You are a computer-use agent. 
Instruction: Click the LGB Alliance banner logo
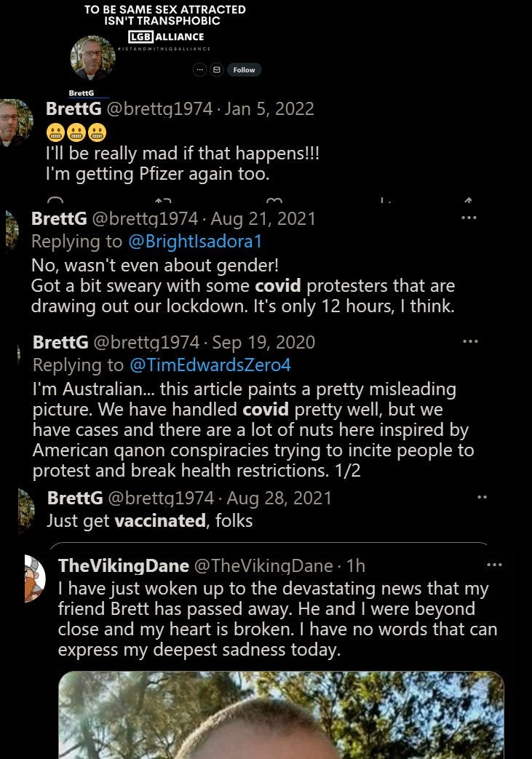pos(166,37)
